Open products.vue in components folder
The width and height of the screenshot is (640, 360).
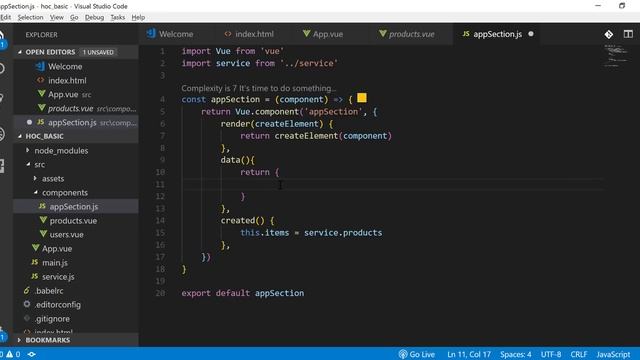click(x=76, y=220)
